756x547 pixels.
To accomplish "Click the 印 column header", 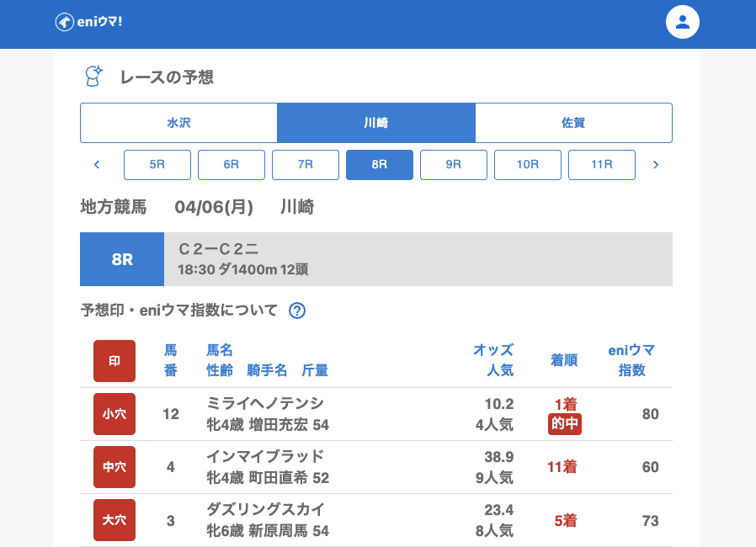I will tap(114, 361).
